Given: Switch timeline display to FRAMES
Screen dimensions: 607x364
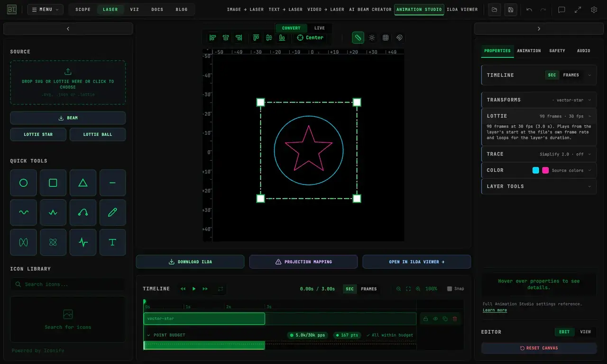Looking at the screenshot, I should (x=368, y=289).
